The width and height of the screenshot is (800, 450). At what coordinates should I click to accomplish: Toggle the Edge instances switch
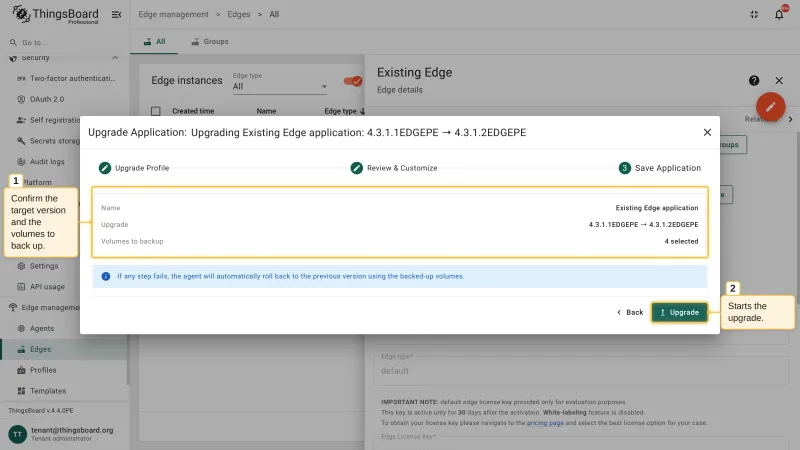(352, 81)
